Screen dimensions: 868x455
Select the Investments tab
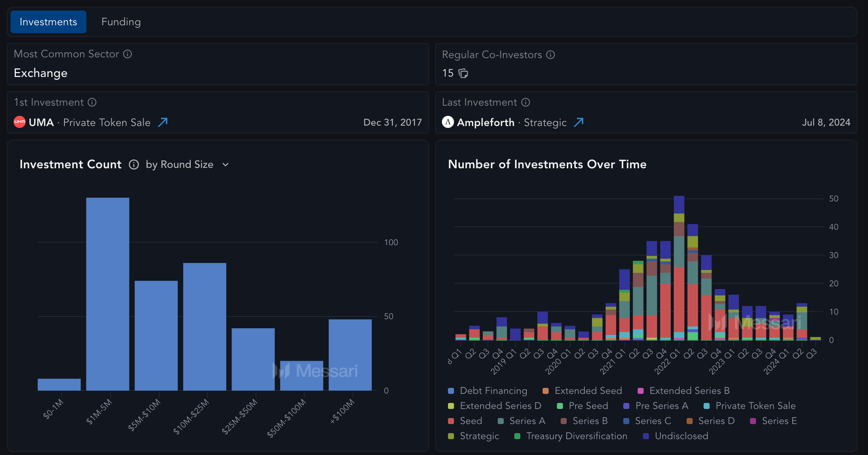48,22
